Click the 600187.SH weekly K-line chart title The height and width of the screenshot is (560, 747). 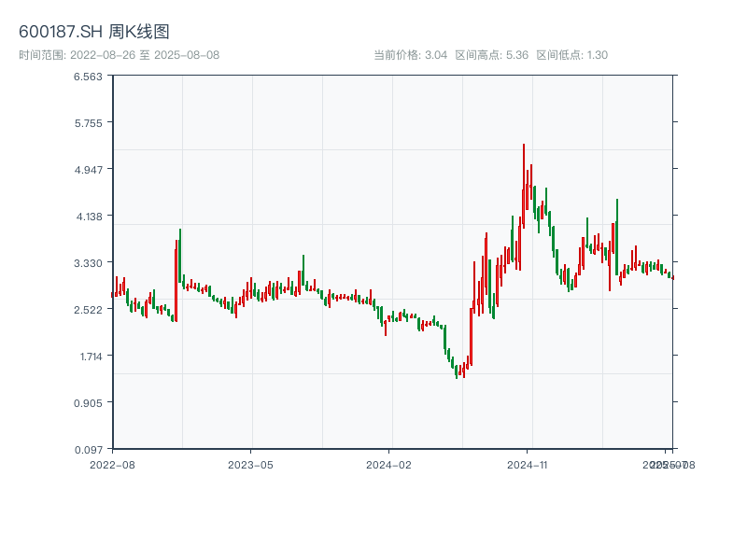[94, 33]
